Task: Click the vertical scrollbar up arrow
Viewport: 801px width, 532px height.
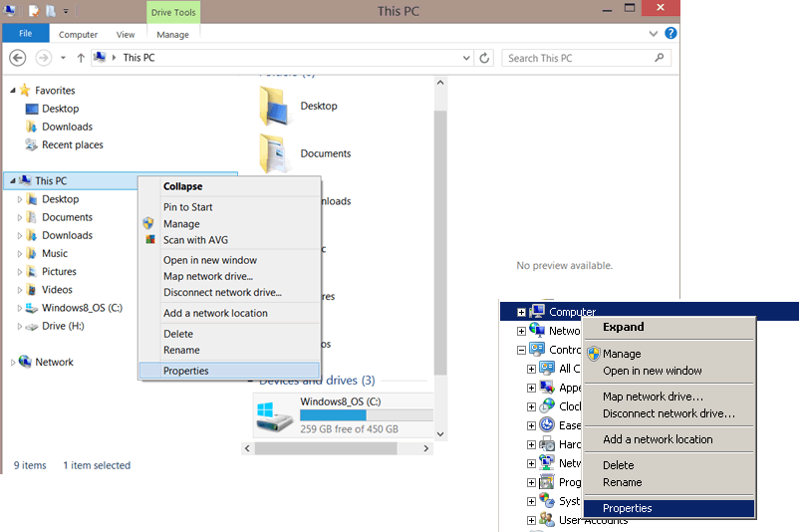Action: click(x=440, y=83)
